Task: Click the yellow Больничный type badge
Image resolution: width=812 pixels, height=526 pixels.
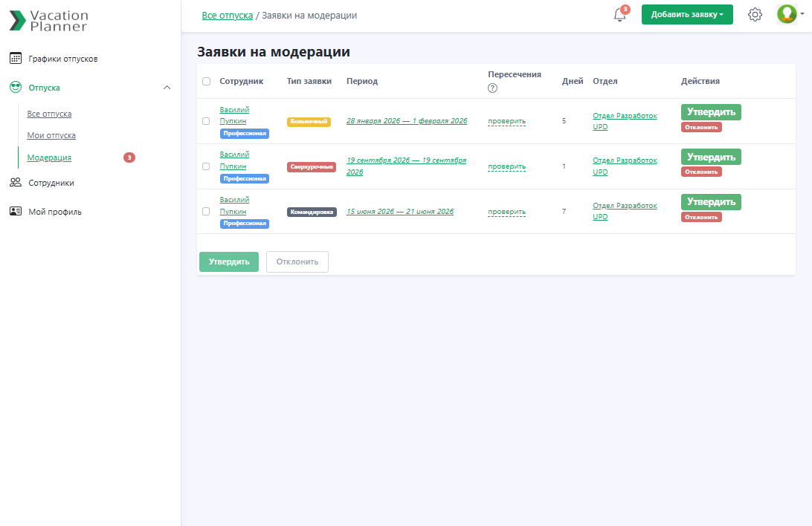Action: [309, 121]
